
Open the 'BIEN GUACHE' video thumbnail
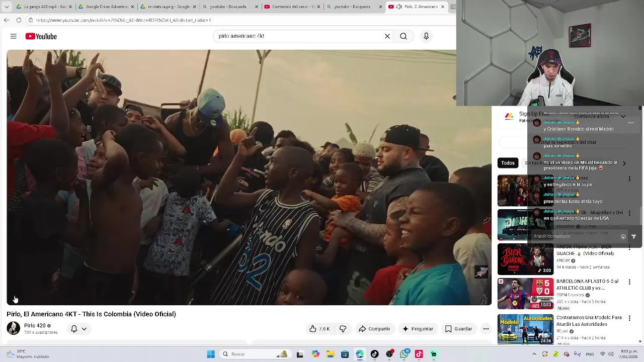tap(525, 259)
